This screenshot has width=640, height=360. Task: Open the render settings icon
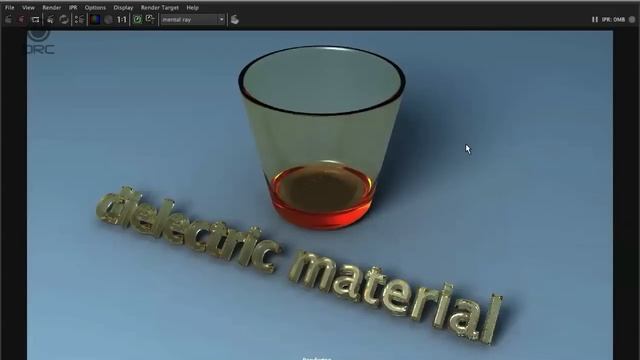coord(80,19)
